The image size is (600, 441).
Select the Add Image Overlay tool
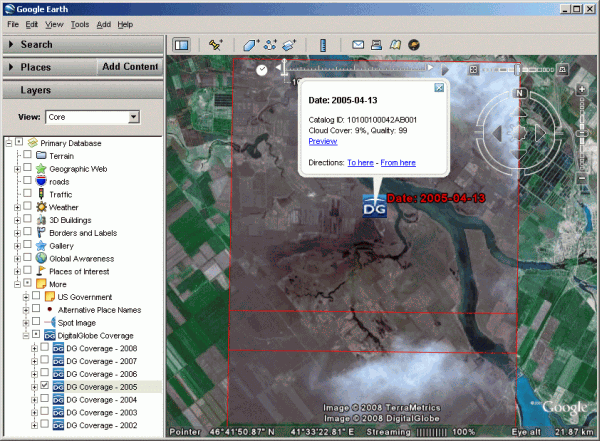point(289,45)
